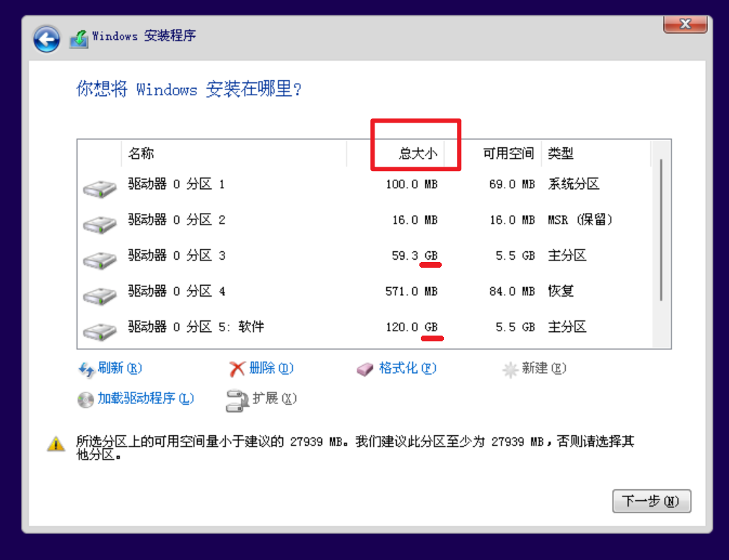Select row 驱动器 0 分区 2
This screenshot has height=560, width=729.
pyautogui.click(x=364, y=220)
